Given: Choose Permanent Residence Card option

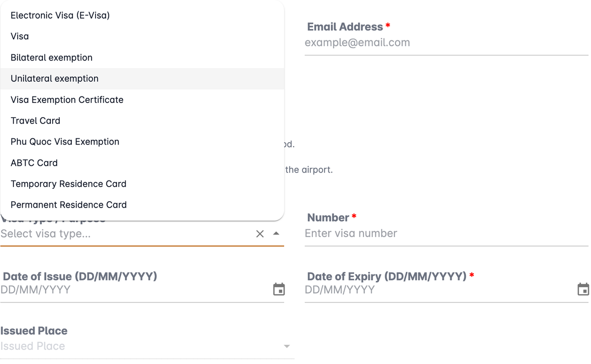Looking at the screenshot, I should (142, 205).
